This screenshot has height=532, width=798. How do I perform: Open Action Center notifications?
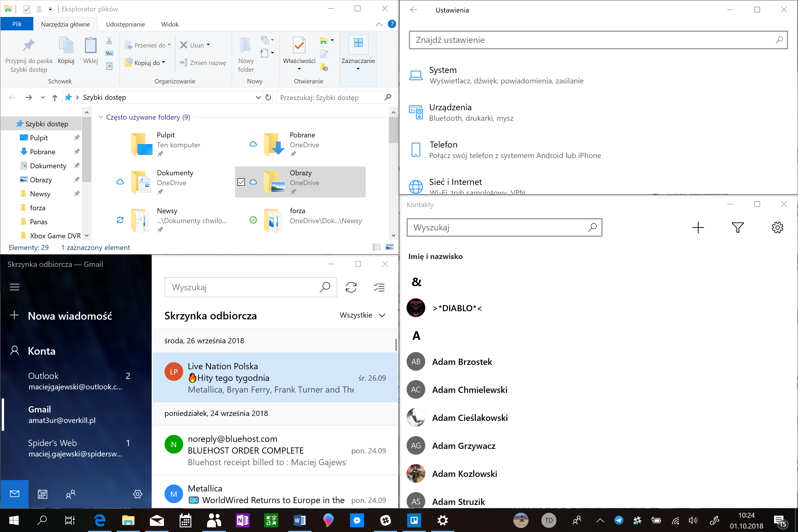(x=780, y=521)
